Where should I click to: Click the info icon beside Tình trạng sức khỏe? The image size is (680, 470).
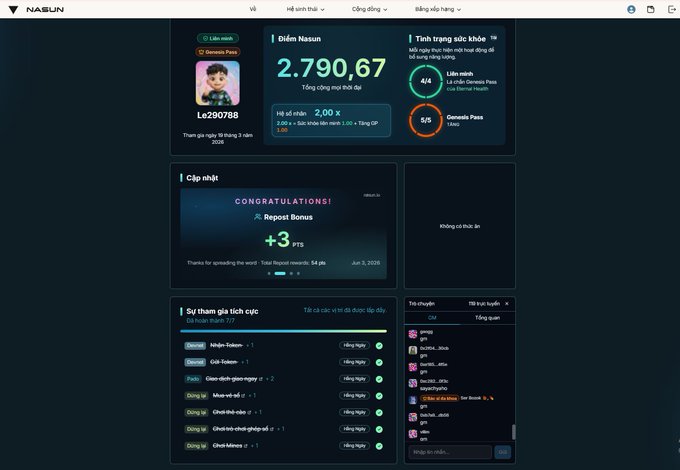coord(494,38)
